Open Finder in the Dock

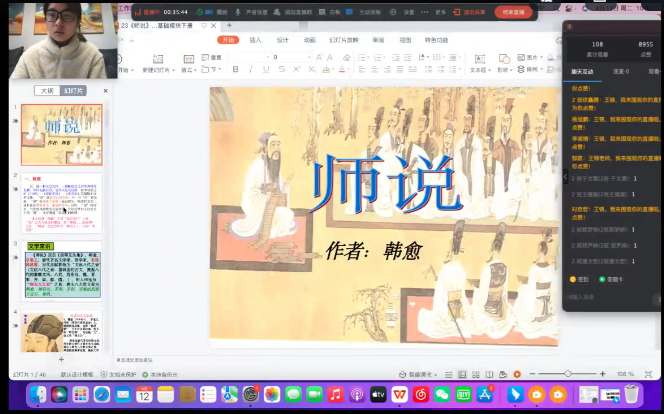pyautogui.click(x=38, y=395)
